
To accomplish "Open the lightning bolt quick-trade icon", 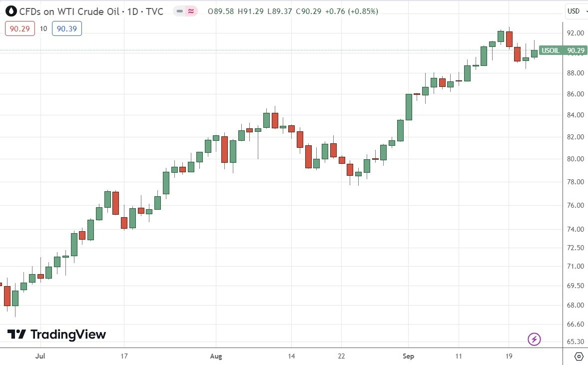I will pos(534,339).
